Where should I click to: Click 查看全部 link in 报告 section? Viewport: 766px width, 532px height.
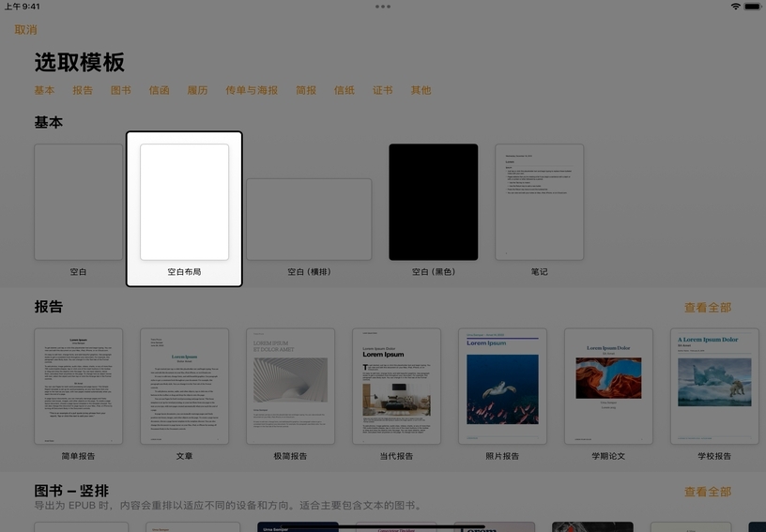707,308
